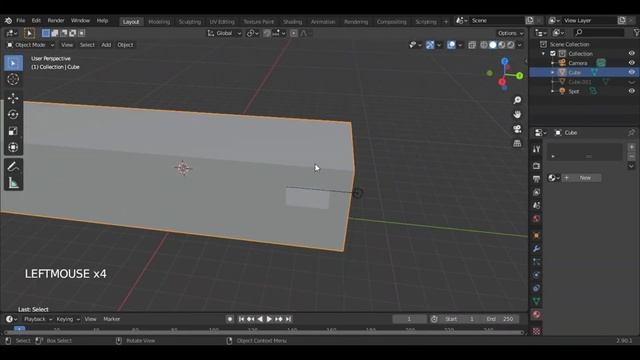Pick the Measure ruler tool
Image resolution: width=640 pixels, height=360 pixels.
(x=13, y=183)
